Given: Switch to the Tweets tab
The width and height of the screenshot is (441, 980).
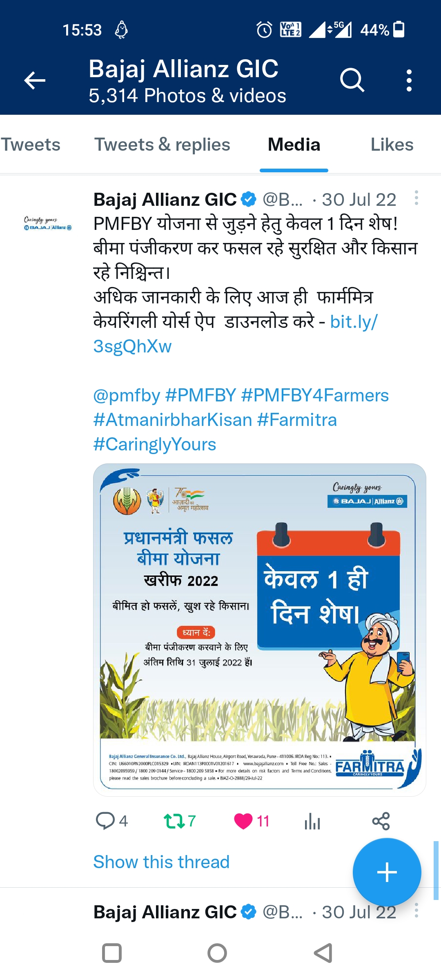Looking at the screenshot, I should (30, 145).
